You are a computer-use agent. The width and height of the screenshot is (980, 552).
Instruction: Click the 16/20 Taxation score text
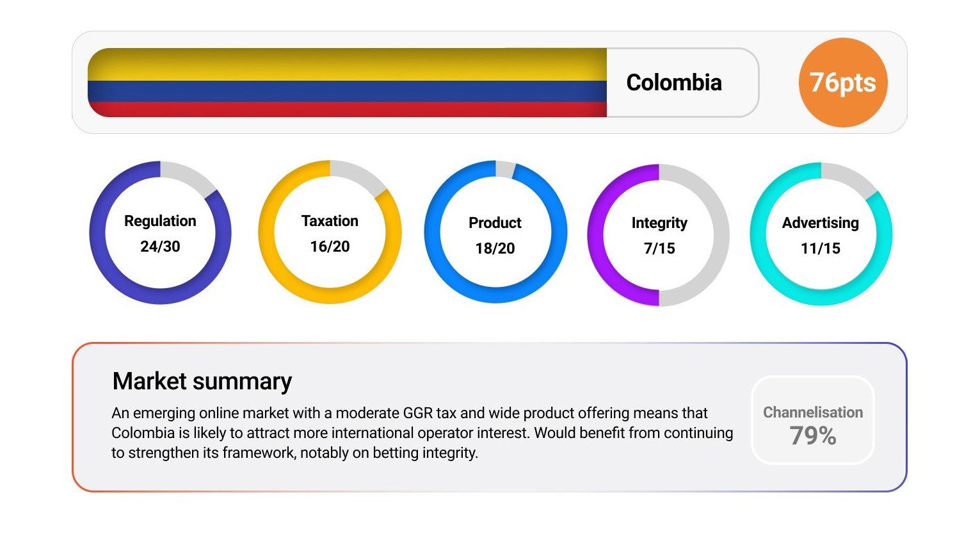[x=330, y=247]
